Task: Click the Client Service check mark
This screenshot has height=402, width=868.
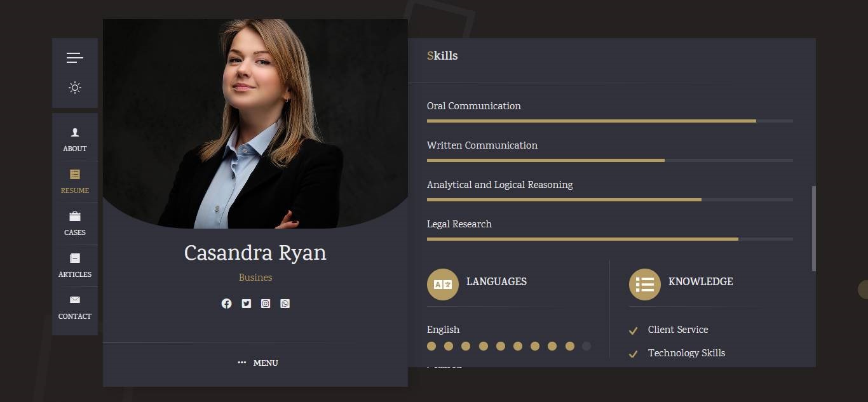Action: 633,331
